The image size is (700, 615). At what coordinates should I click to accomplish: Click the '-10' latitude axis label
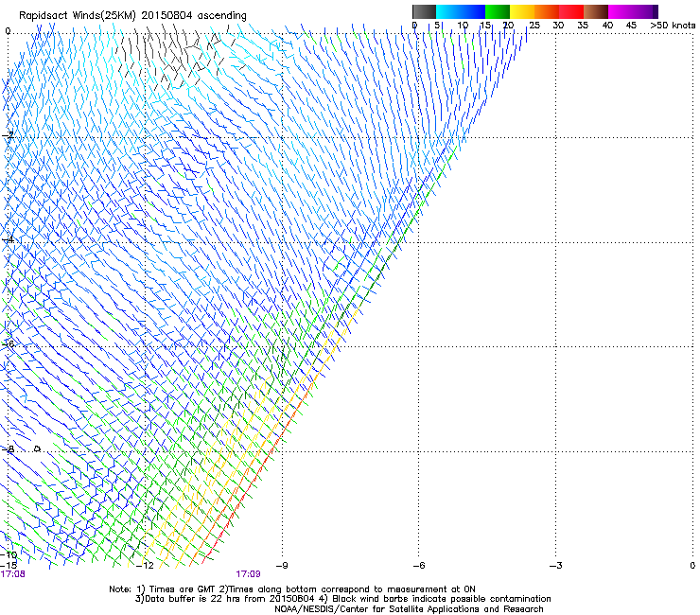[x=9, y=555]
